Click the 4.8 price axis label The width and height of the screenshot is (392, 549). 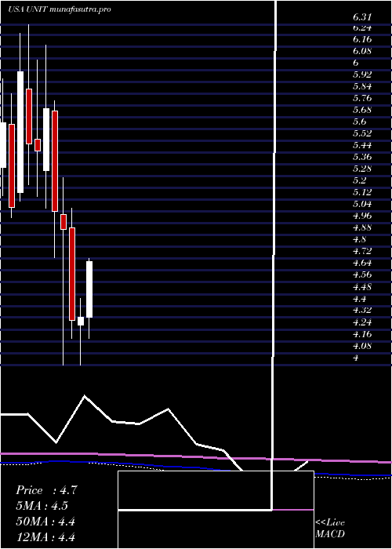360,239
